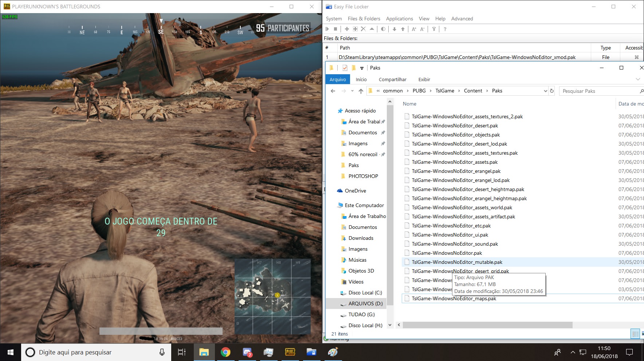
Task: Switch to PUBG icon on the taskbar
Action: pyautogui.click(x=290, y=352)
